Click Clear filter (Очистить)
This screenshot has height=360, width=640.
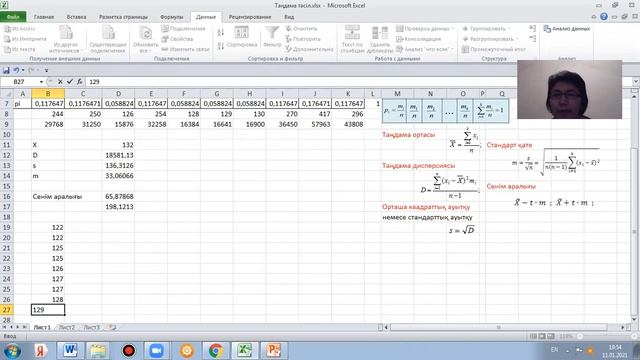point(301,29)
